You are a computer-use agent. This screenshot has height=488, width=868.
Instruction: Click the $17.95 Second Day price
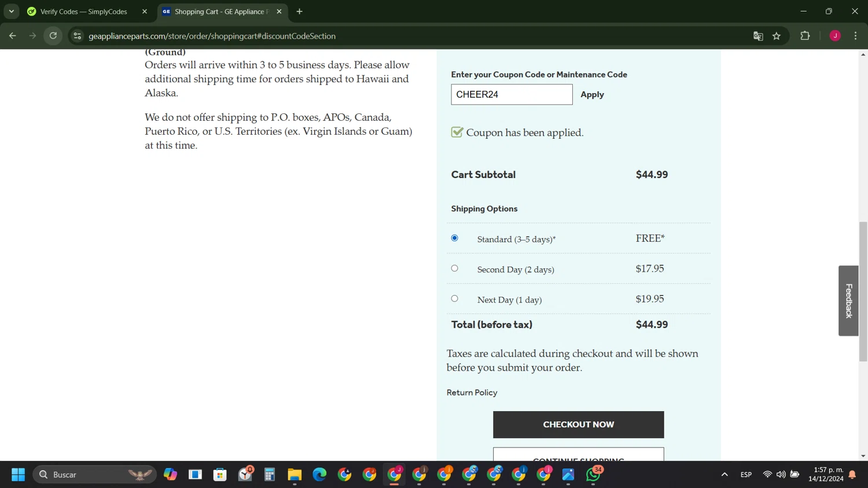click(x=650, y=268)
